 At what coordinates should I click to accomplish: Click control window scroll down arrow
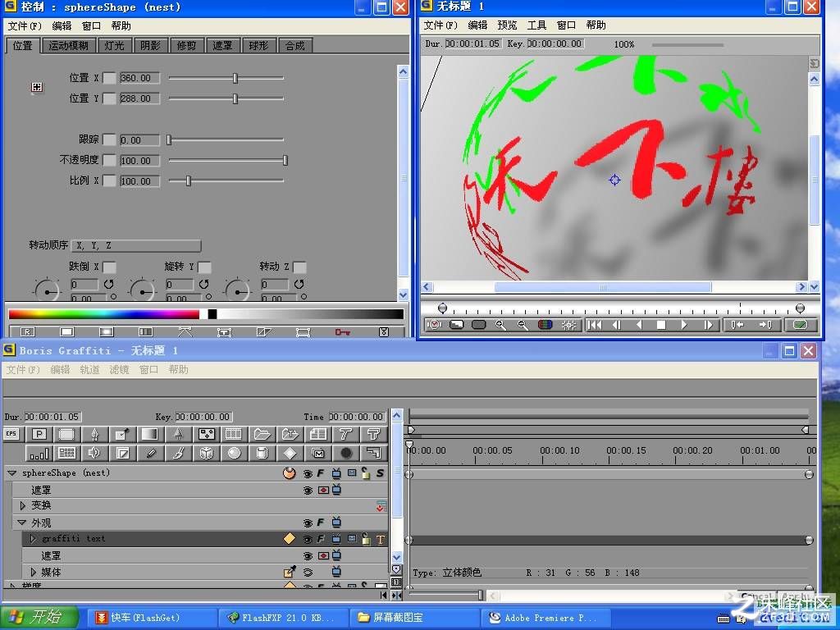coord(404,294)
